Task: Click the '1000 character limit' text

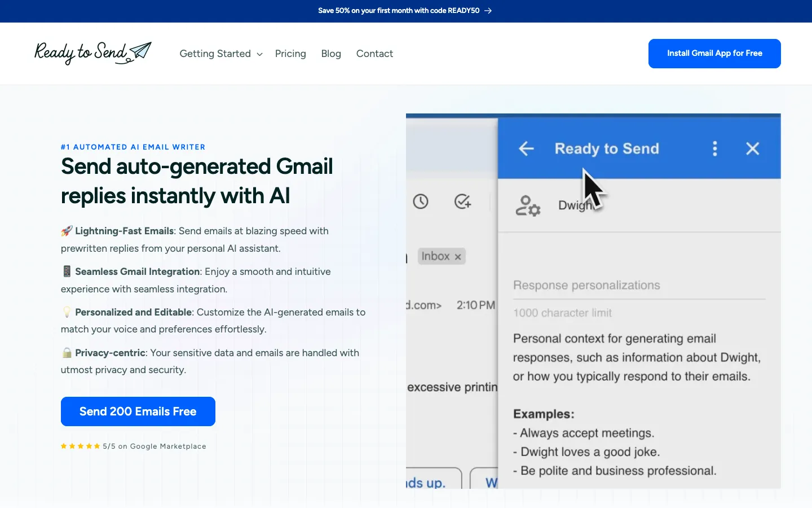Action: click(562, 313)
